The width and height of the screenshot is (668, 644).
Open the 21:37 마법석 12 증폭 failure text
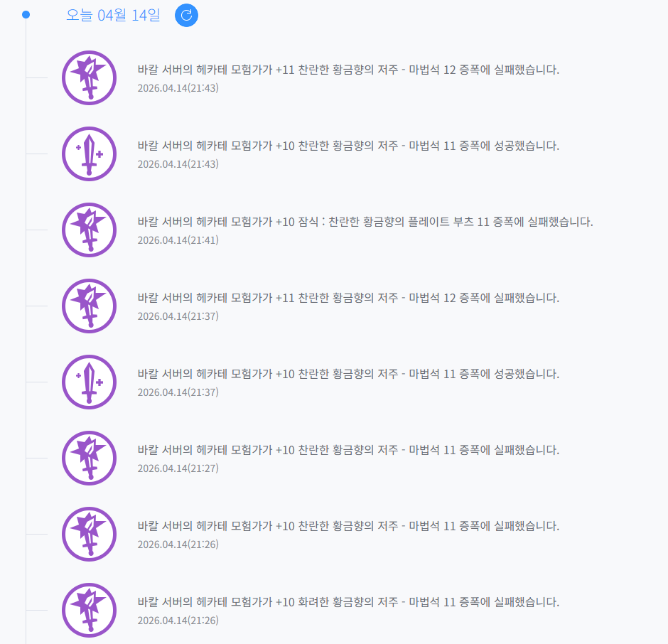(348, 298)
